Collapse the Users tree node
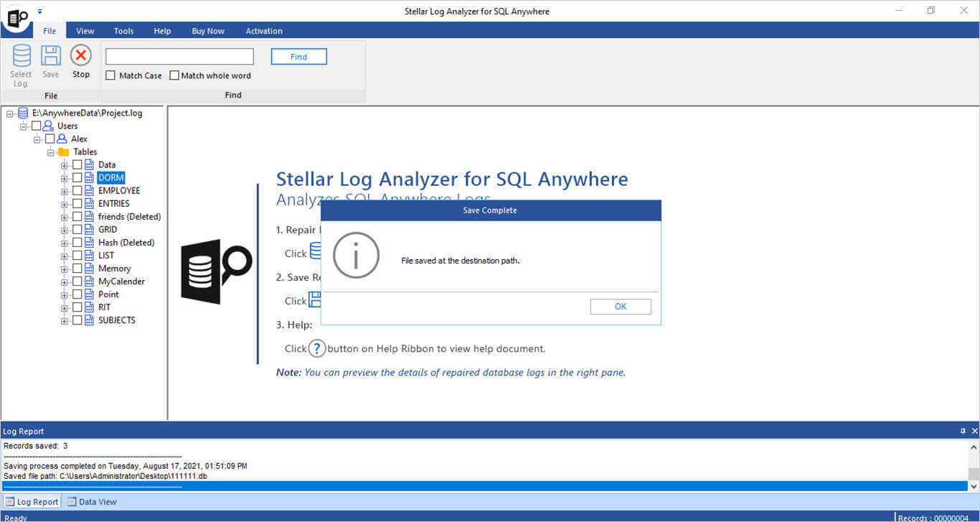The width and height of the screenshot is (980, 522). click(24, 126)
